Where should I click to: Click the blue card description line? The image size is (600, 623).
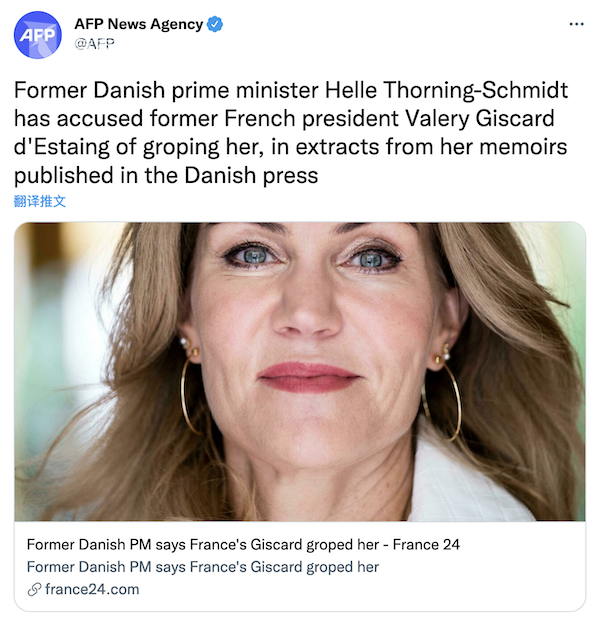[203, 567]
